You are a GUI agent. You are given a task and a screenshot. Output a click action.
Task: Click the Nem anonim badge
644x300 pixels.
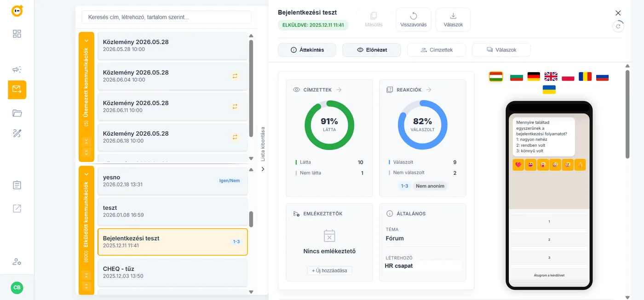pyautogui.click(x=430, y=186)
